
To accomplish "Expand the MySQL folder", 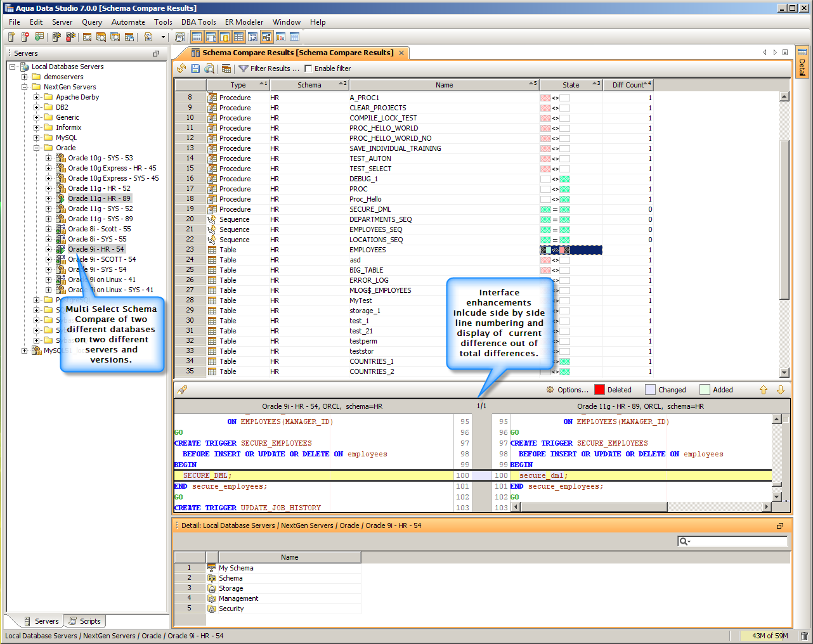I will (x=37, y=138).
